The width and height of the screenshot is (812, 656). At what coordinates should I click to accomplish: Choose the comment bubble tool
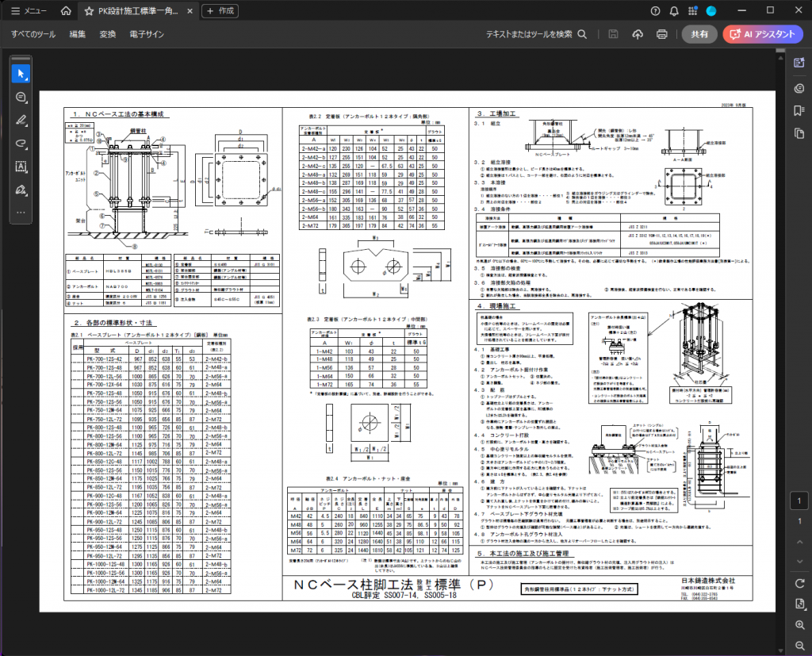pyautogui.click(x=21, y=97)
